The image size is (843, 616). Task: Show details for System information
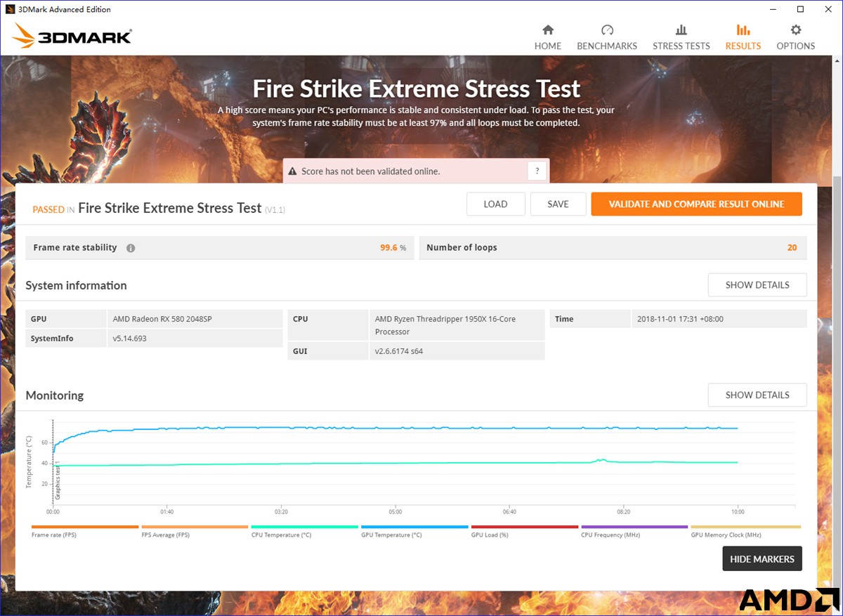(x=757, y=285)
